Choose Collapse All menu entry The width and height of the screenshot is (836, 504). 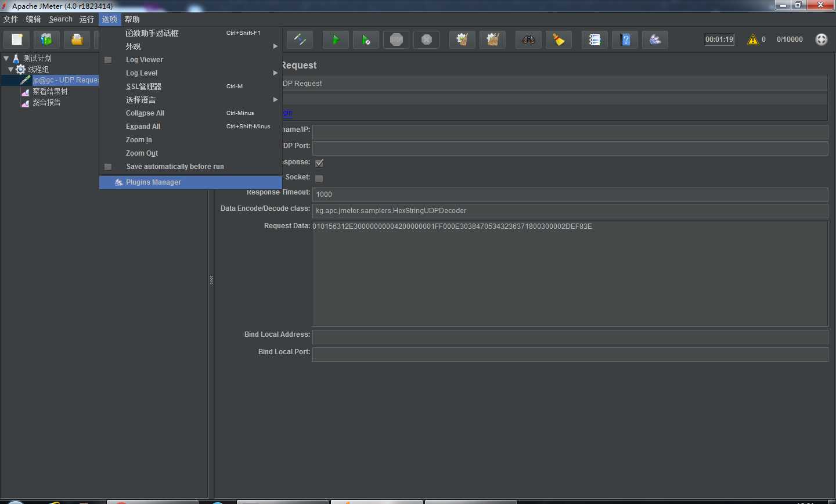(x=191, y=113)
